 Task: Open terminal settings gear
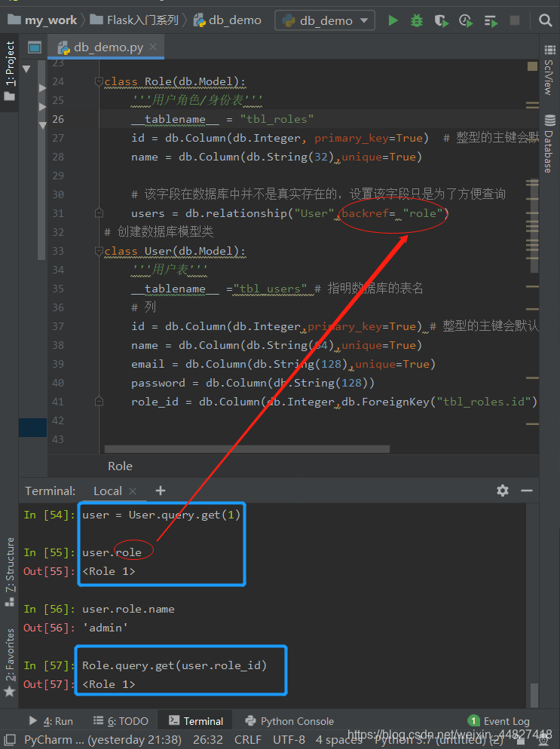[502, 491]
